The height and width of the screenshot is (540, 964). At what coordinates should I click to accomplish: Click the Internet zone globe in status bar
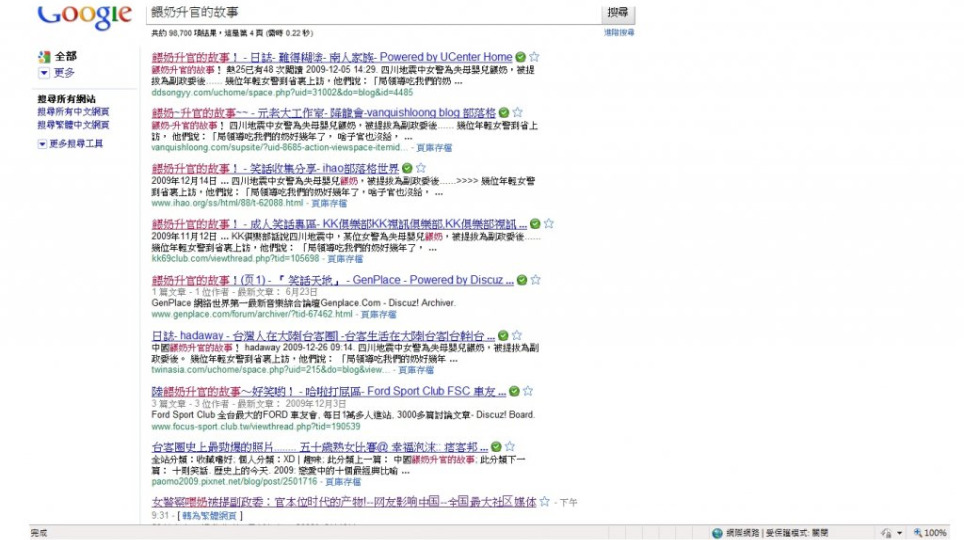pyautogui.click(x=718, y=533)
